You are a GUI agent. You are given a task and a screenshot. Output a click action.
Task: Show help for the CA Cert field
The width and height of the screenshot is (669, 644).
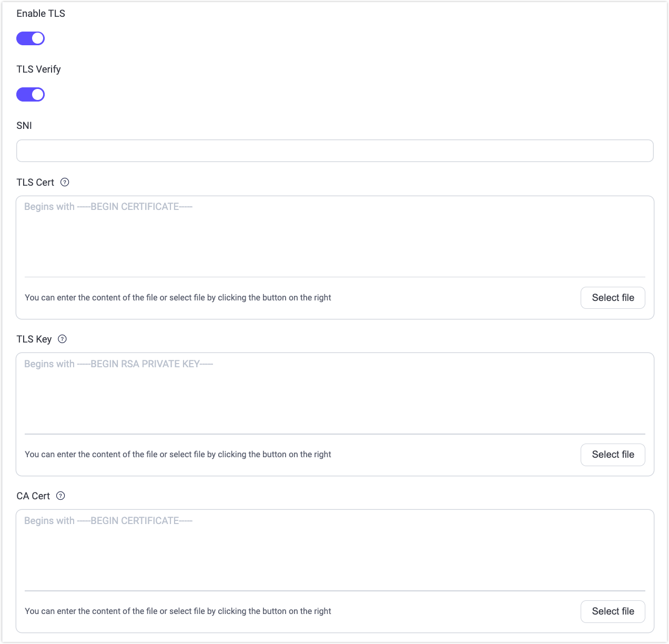point(60,496)
